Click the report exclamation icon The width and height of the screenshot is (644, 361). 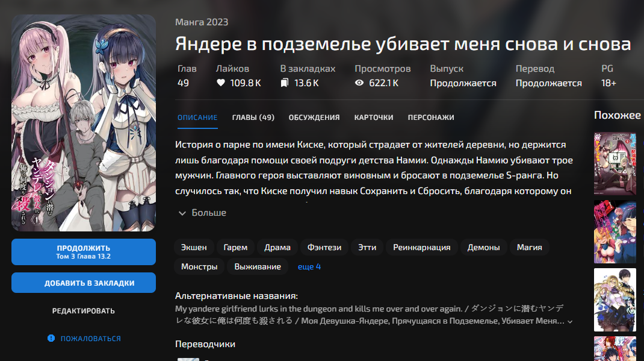[51, 338]
